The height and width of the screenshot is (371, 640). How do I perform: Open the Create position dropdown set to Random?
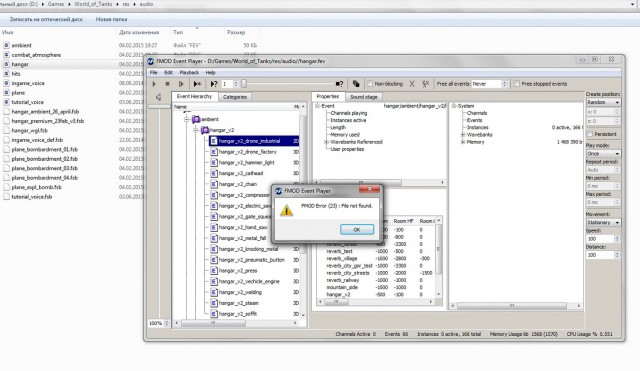(x=603, y=102)
